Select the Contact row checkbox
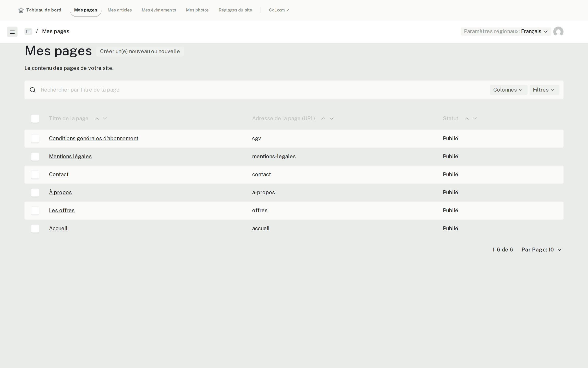The image size is (588, 368). 35,174
